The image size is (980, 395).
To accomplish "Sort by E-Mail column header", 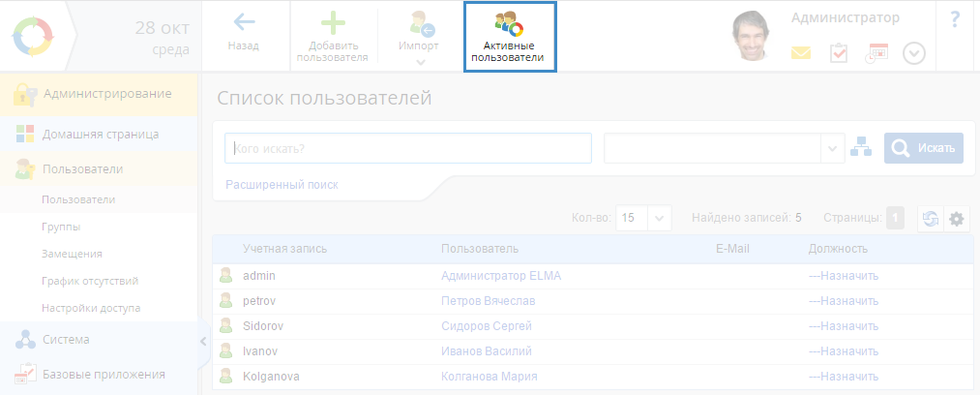I will 732,249.
